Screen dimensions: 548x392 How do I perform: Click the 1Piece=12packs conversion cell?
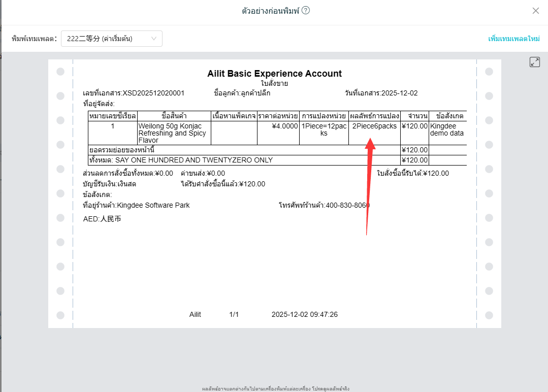click(x=324, y=129)
